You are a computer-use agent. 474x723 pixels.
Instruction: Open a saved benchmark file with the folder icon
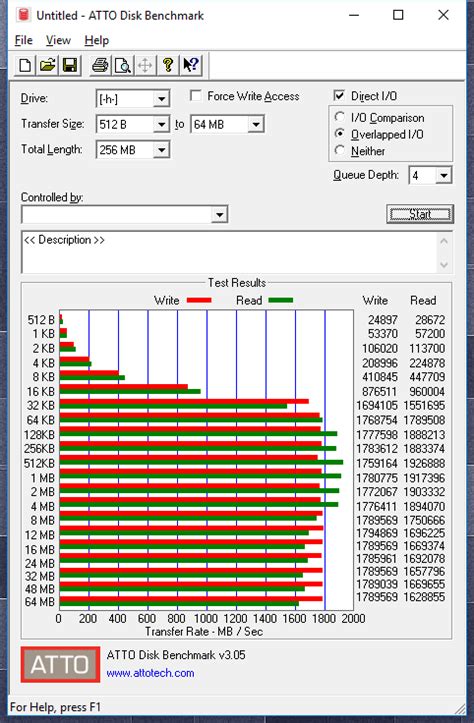[47, 65]
